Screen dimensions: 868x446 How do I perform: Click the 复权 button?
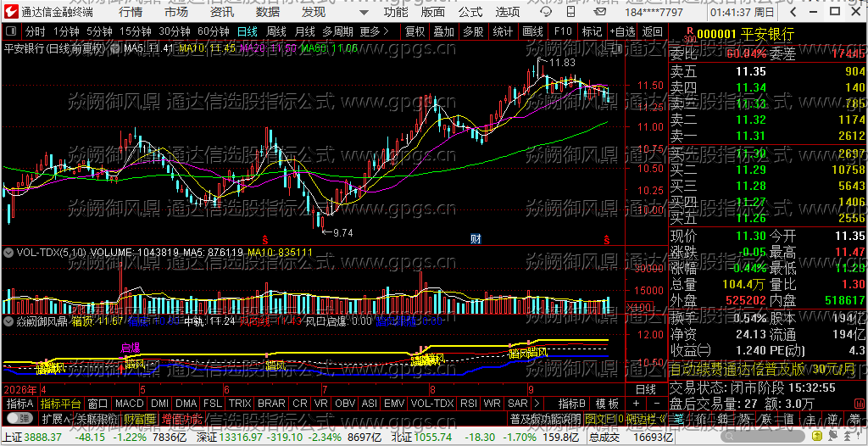coord(415,31)
